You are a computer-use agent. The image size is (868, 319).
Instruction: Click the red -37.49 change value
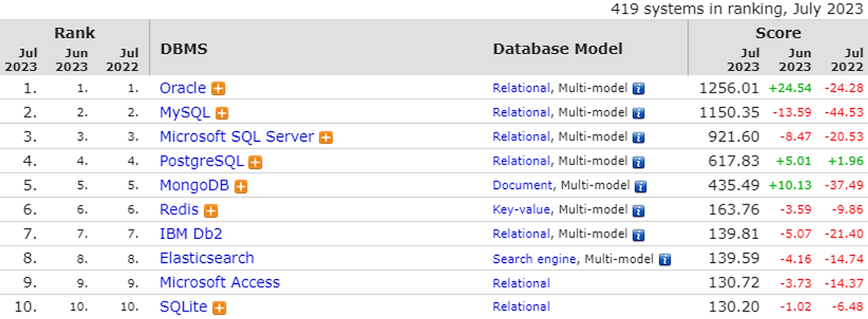[844, 185]
